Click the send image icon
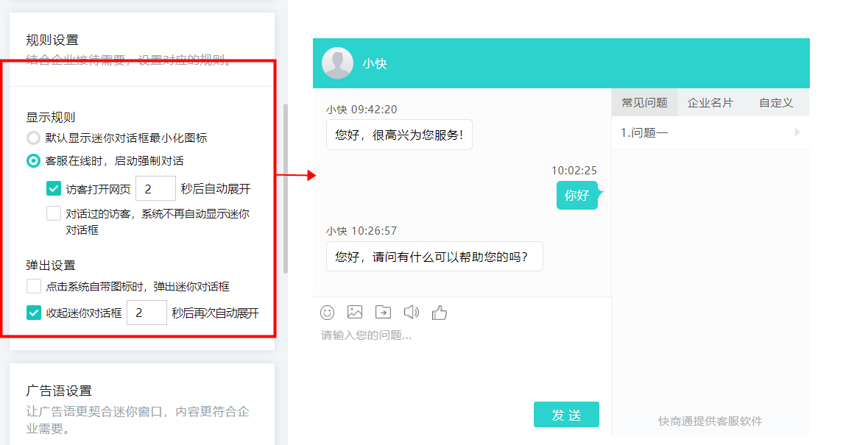 355,313
